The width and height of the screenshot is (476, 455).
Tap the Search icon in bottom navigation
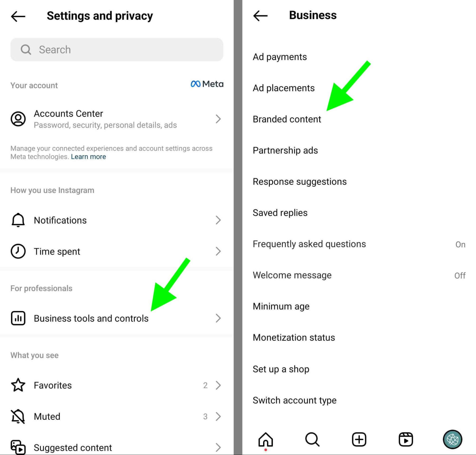point(313,442)
